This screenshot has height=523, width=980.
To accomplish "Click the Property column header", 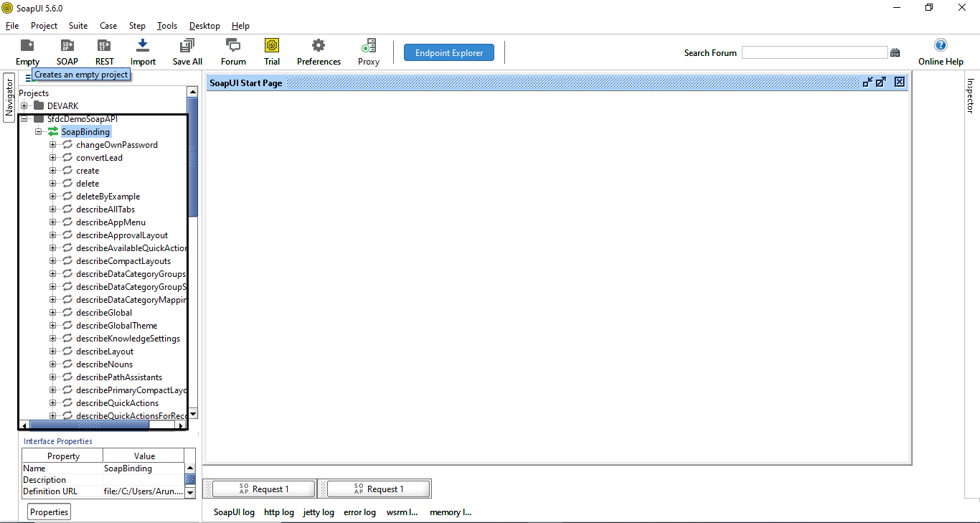I will pyautogui.click(x=63, y=456).
